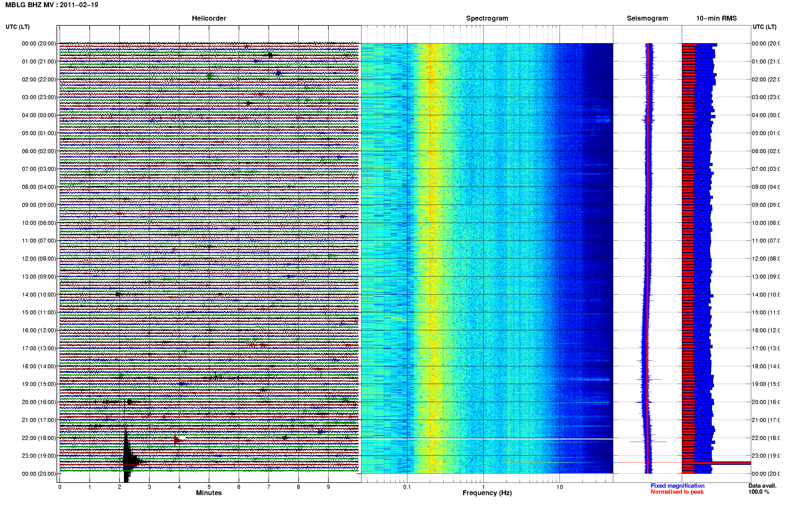Screen dimensions: 812x508
Task: Click the left time label '01:00 (21:00)'
Action: pos(39,61)
